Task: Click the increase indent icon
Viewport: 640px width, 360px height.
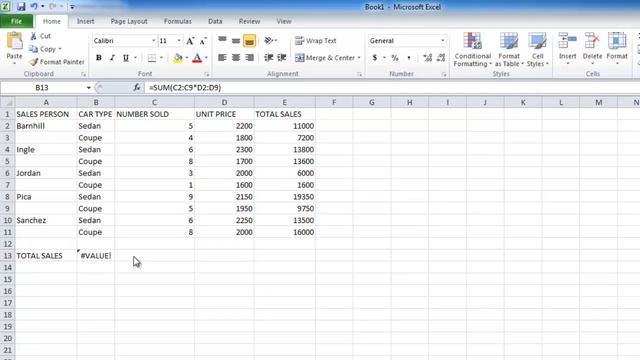Action: [x=282, y=58]
